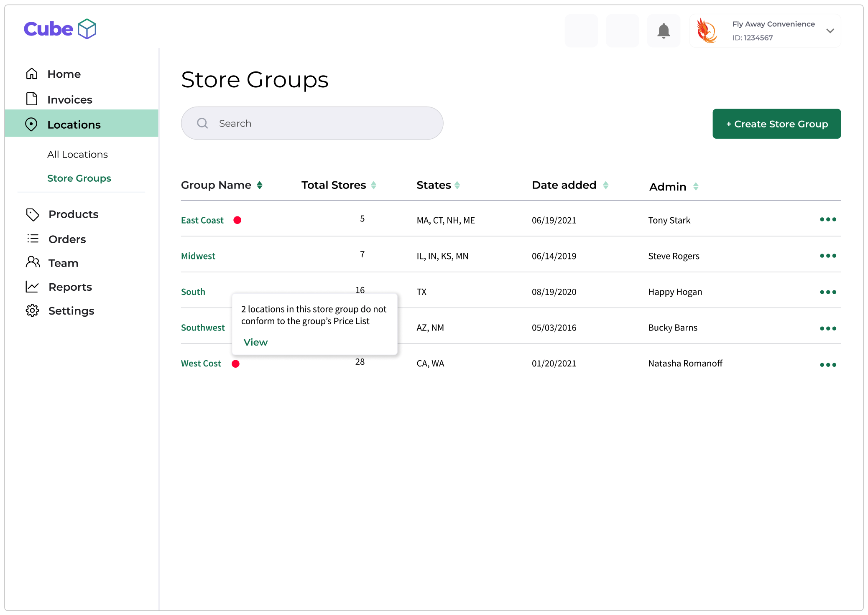Viewport: 868px width, 615px height.
Task: Open East Coast row more options
Action: click(x=828, y=219)
